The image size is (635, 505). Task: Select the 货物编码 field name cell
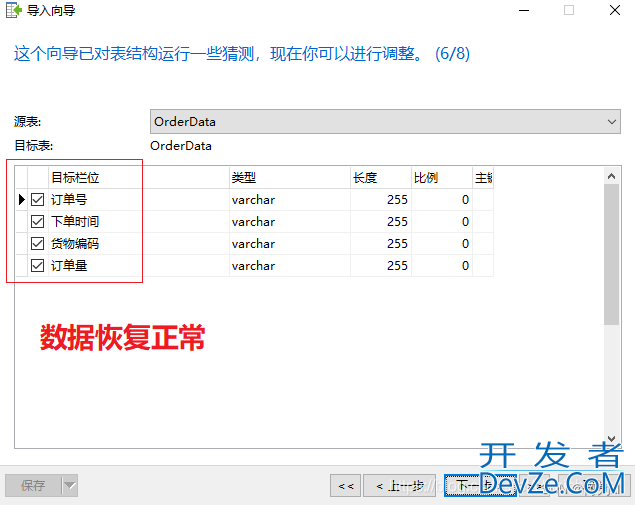tap(139, 243)
